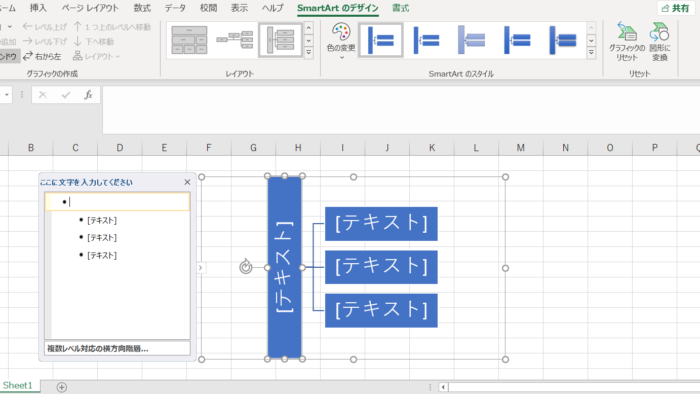This screenshot has height=394, width=700.
Task: Open the Review (校閲) tab
Action: pos(208,8)
